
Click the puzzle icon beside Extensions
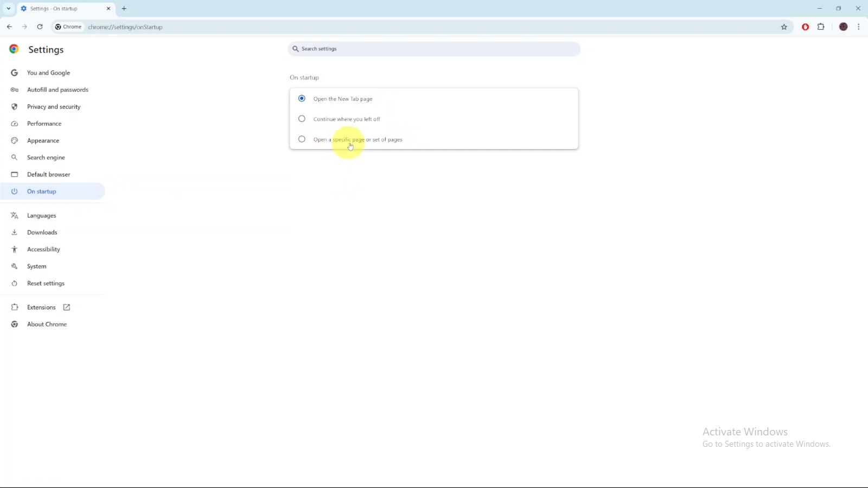[15, 307]
